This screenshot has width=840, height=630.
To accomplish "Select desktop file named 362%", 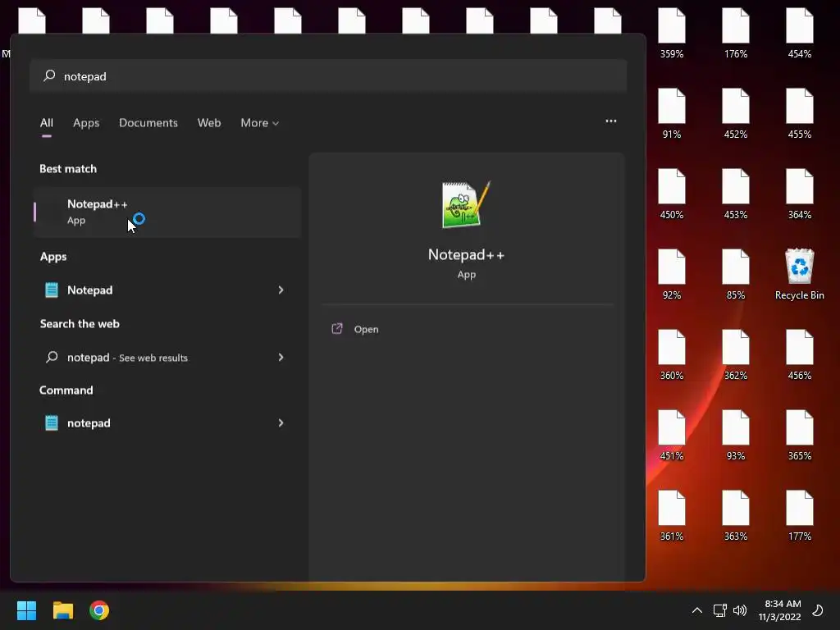I will [736, 354].
